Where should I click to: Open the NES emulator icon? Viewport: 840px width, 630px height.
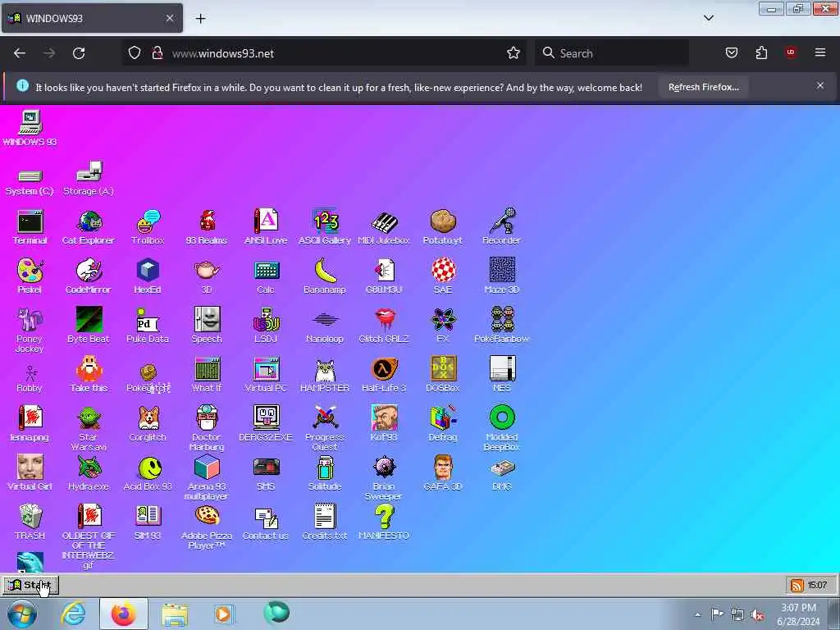(502, 374)
